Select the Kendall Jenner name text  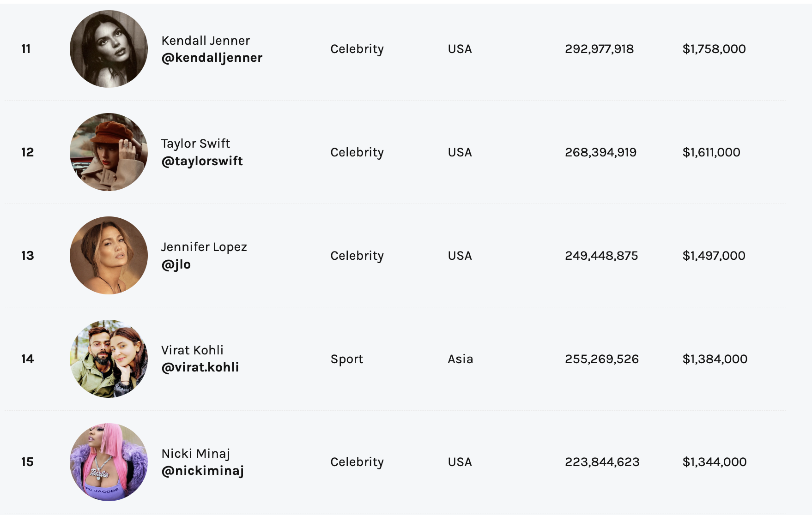pos(206,41)
